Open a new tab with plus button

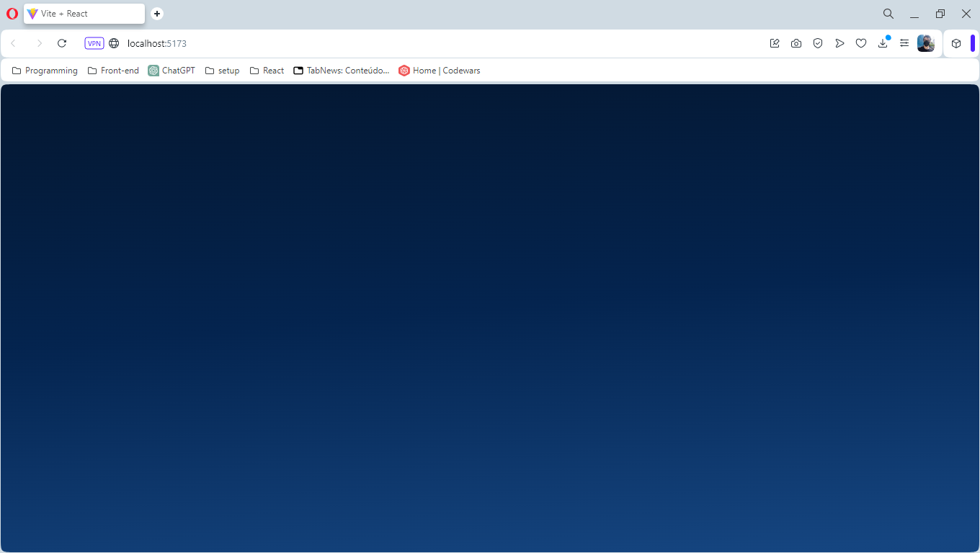click(x=157, y=14)
